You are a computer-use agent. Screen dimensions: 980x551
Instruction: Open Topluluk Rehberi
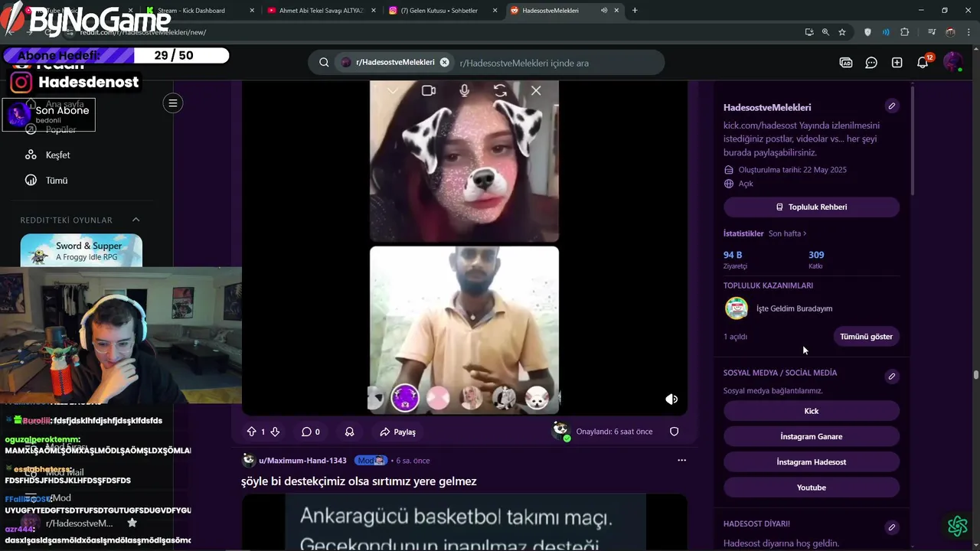[x=812, y=207]
